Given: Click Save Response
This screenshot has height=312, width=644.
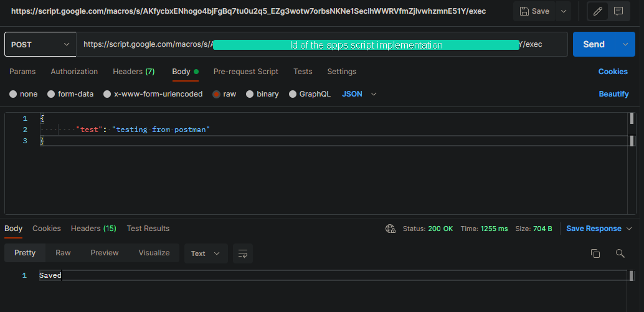Looking at the screenshot, I should coord(594,229).
